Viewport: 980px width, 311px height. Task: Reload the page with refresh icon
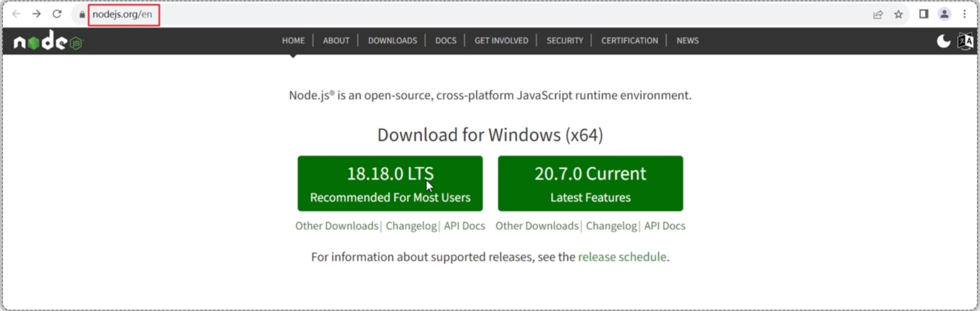coord(57,14)
